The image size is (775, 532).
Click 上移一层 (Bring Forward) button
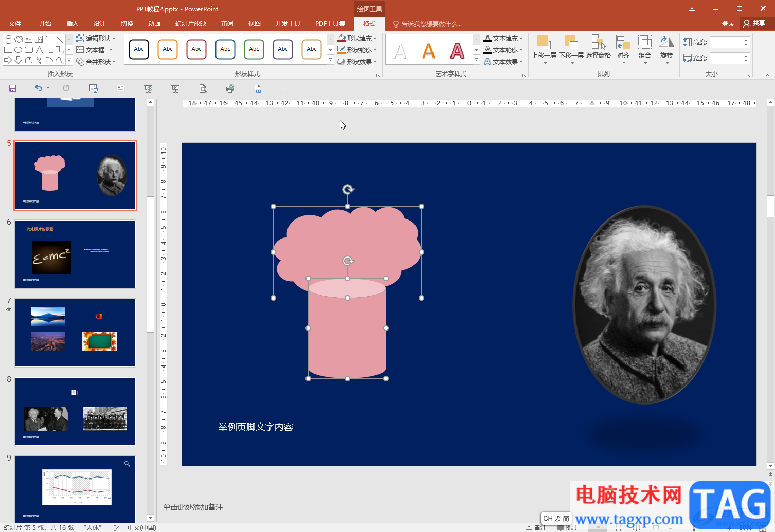[x=544, y=49]
